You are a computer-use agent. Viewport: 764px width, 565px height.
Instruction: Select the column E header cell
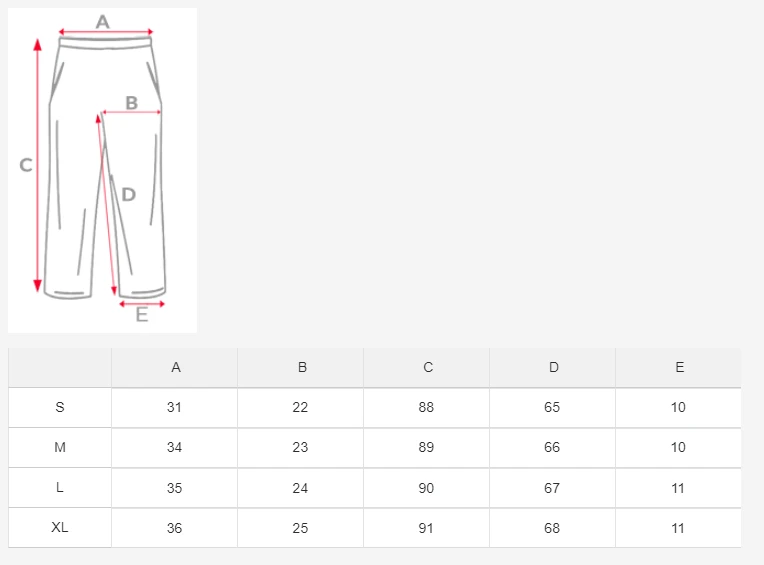(x=678, y=368)
